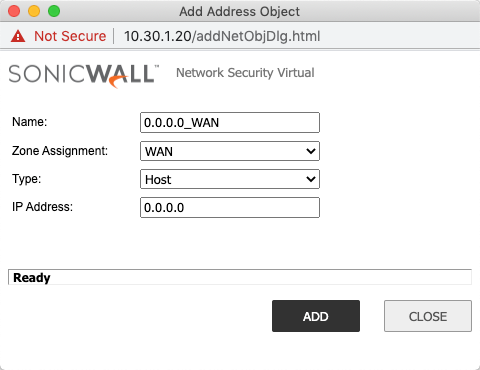Click the "IP Address:" label
Screen dimensions: 480x370
pyautogui.click(x=42, y=207)
